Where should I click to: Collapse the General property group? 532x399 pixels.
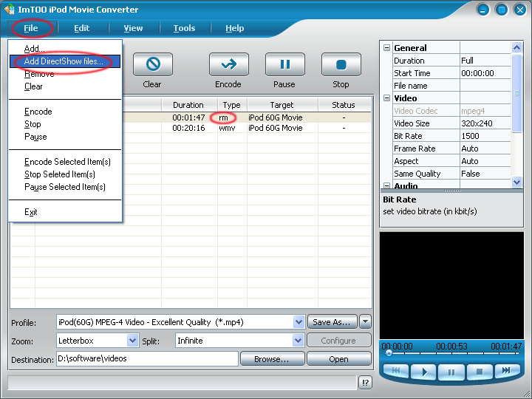pos(386,47)
